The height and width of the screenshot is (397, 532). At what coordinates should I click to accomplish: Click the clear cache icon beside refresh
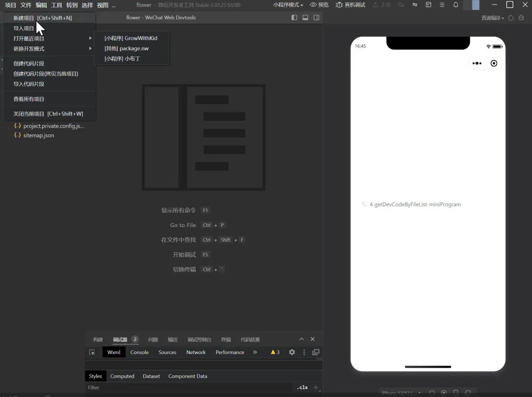pos(522,18)
